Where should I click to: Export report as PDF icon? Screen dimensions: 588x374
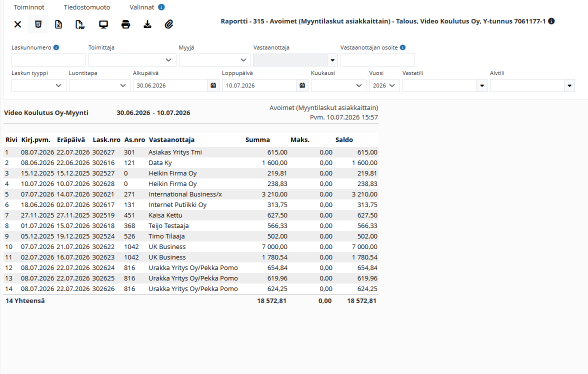pyautogui.click(x=80, y=24)
